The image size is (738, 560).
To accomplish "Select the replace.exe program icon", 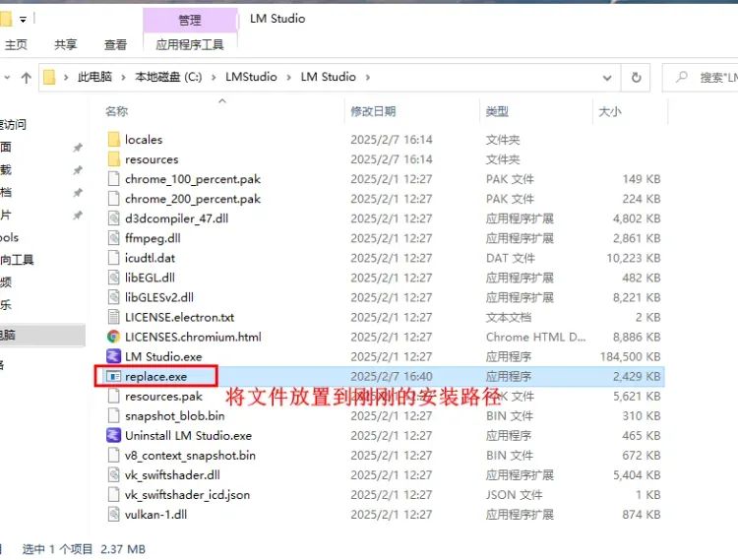I will point(113,377).
